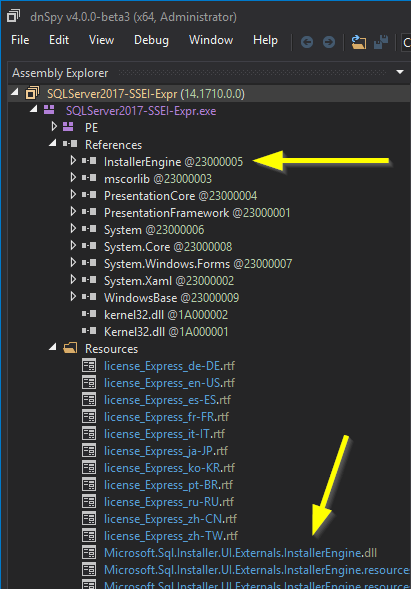
Task: Click the reference icon beside Kernel32.dll @1A000001
Action: coord(89,331)
